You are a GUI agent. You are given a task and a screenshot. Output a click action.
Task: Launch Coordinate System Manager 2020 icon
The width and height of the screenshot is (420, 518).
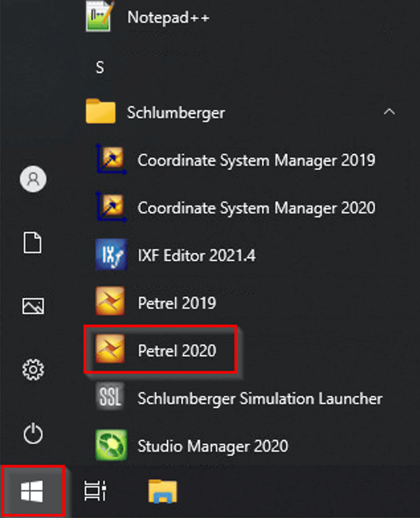point(111,207)
